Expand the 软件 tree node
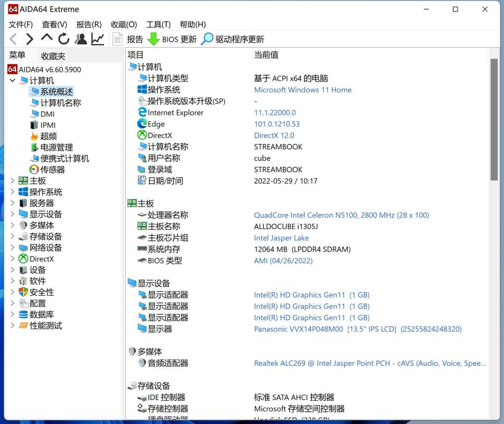The image size is (504, 424). pyautogui.click(x=12, y=281)
